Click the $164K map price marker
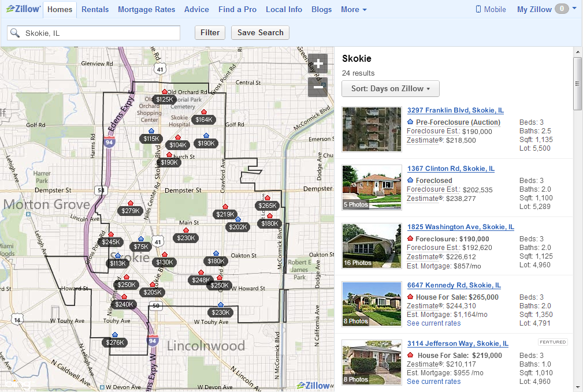The height and width of the screenshot is (392, 583). tap(203, 120)
